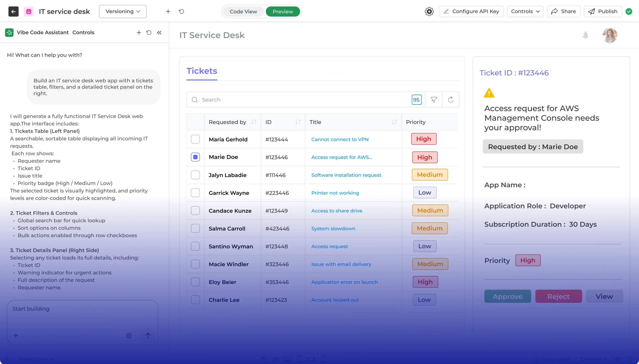
Task: Select the Tickets tab
Action: (202, 71)
